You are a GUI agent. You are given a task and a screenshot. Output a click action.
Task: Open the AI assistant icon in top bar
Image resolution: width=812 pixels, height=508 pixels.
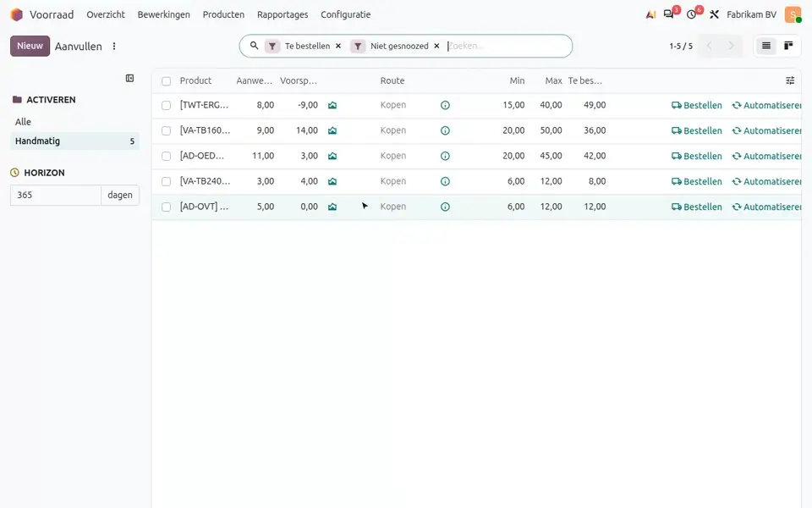(650, 14)
